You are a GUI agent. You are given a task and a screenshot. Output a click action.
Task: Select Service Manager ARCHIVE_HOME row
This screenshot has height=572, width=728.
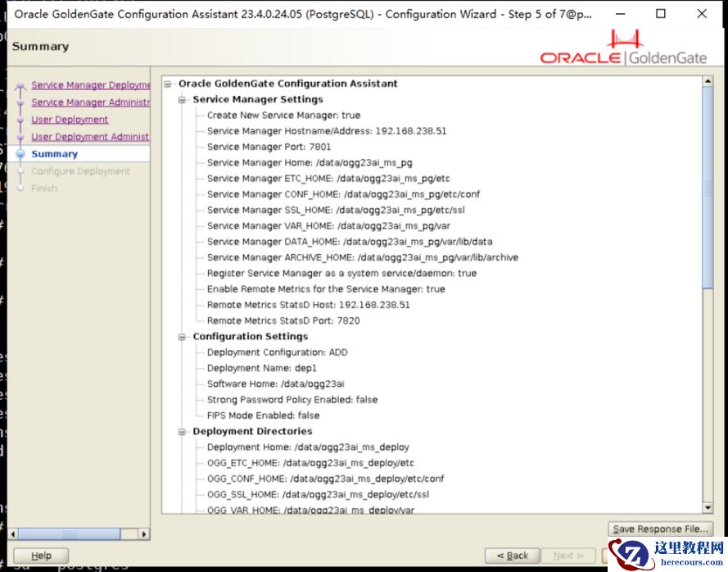(363, 257)
